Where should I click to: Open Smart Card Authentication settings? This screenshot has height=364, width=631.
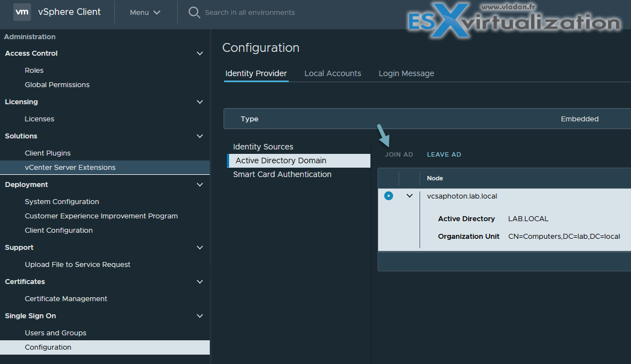click(x=282, y=174)
